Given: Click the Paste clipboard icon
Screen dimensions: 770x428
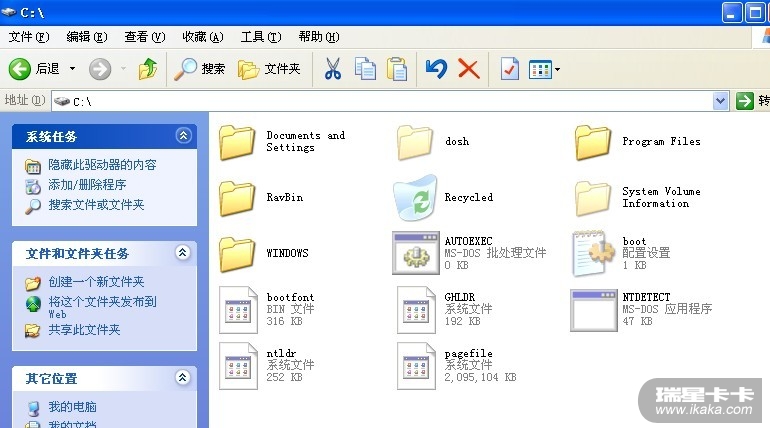Looking at the screenshot, I should [397, 69].
